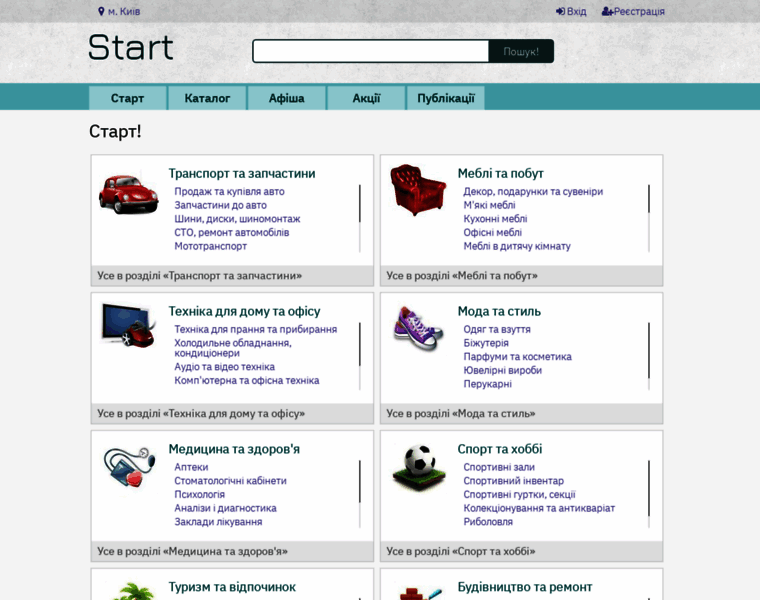Open Техніка для дому та офісу heading
This screenshot has width=760, height=600.
(244, 311)
